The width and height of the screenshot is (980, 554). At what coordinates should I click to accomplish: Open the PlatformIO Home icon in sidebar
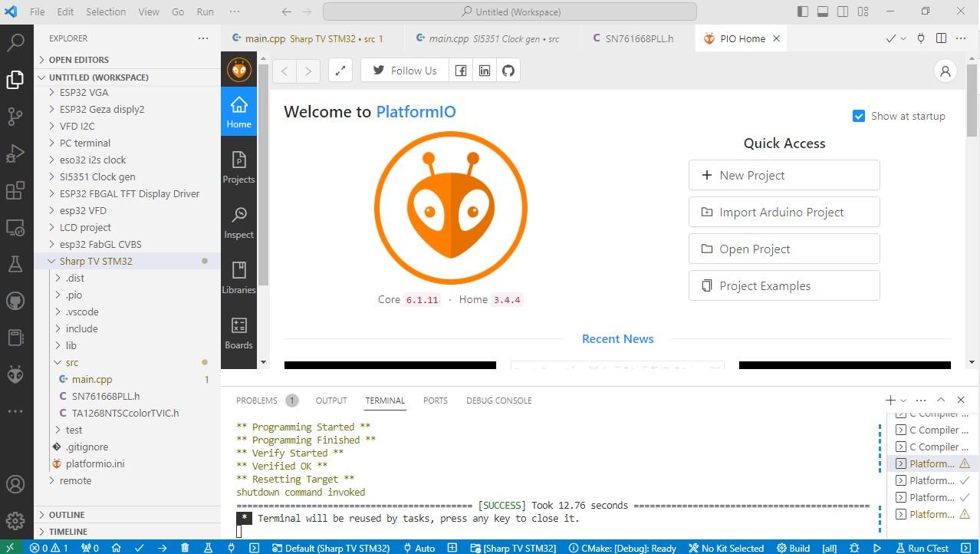(x=238, y=111)
